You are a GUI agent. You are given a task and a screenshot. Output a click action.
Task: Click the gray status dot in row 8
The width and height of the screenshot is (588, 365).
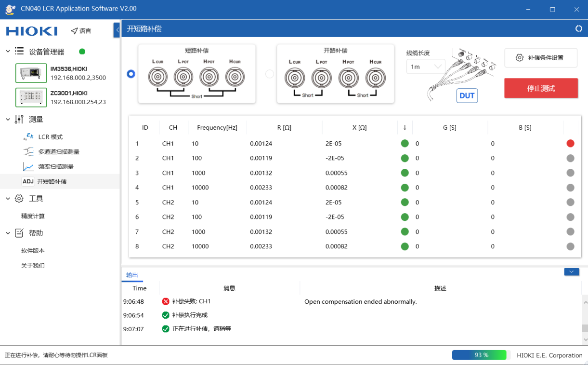(570, 246)
